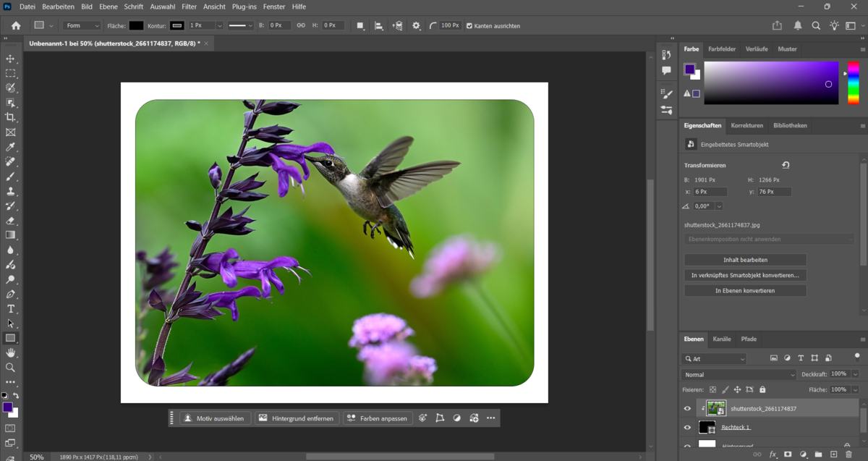Select the Text tool
The width and height of the screenshot is (868, 461).
[11, 308]
